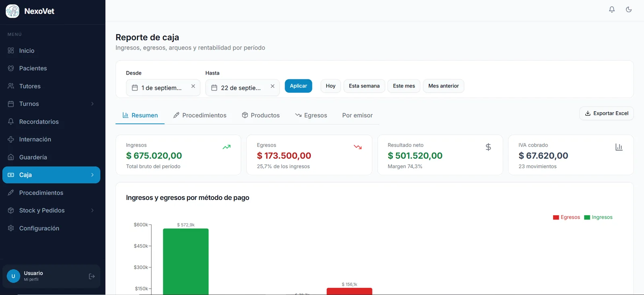Expand the Turnos submenu chevron
644x295 pixels.
click(x=93, y=104)
